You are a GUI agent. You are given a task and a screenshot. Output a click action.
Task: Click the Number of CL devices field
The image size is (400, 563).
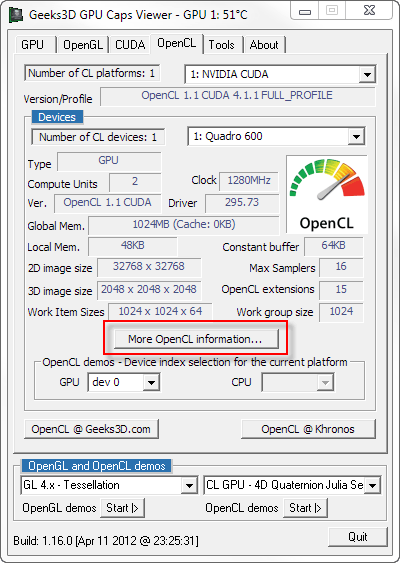(98, 137)
